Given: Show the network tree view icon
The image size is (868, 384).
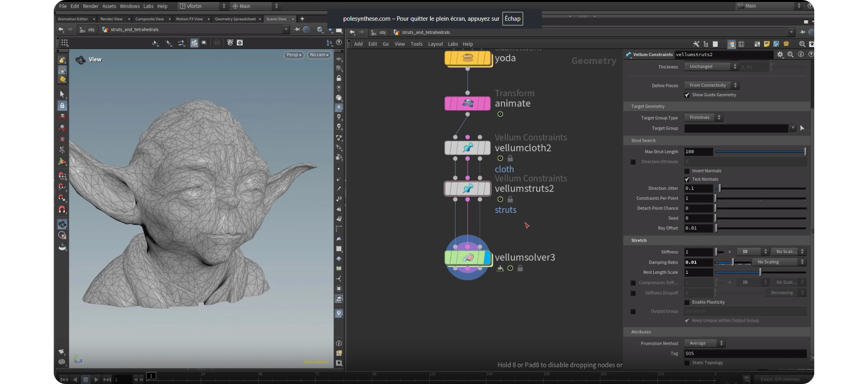Looking at the screenshot, I should pos(706,44).
